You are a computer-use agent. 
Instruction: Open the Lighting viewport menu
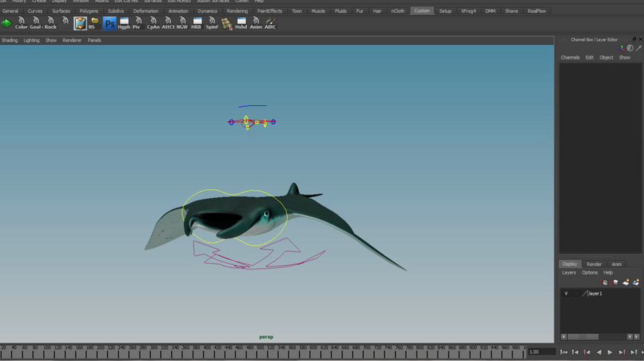pyautogui.click(x=31, y=40)
